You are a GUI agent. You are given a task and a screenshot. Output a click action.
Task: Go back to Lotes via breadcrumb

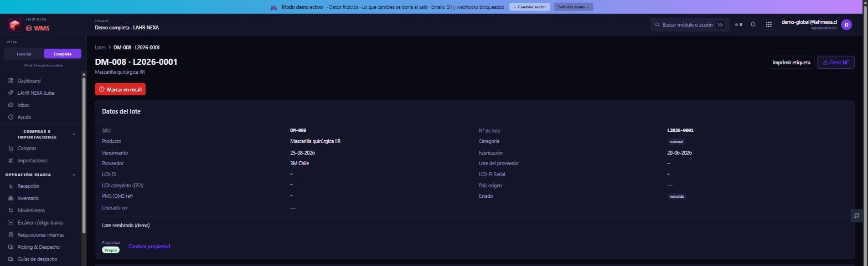click(100, 48)
